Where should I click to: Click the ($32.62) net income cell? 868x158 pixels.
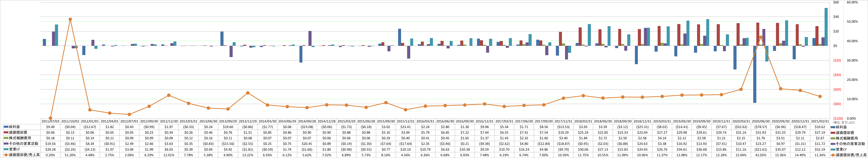[x=741, y=127]
